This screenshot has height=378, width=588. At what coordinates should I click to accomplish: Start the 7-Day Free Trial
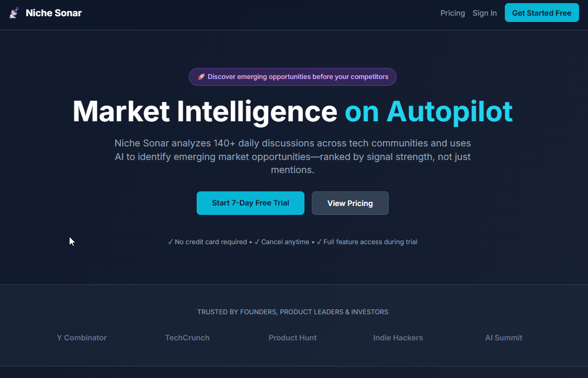251,203
